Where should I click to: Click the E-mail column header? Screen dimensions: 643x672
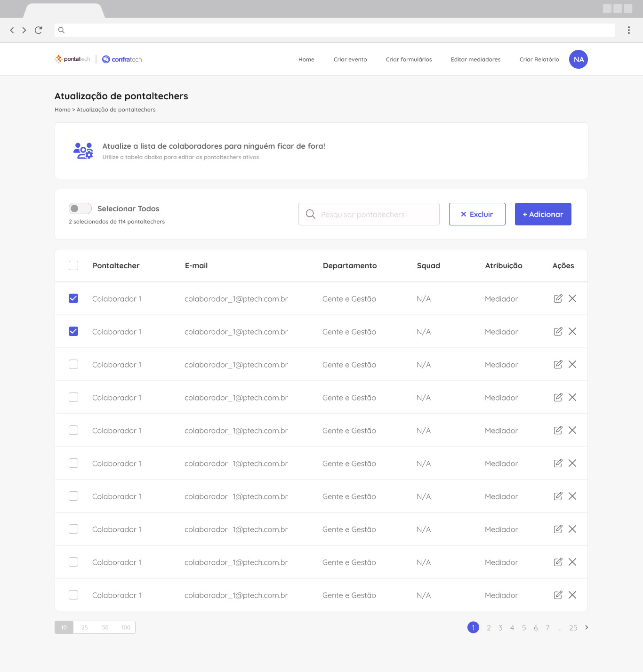(196, 265)
